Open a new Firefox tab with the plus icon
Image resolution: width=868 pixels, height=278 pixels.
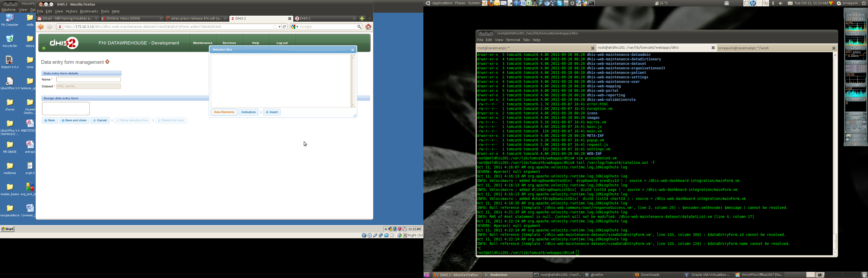tap(362, 19)
